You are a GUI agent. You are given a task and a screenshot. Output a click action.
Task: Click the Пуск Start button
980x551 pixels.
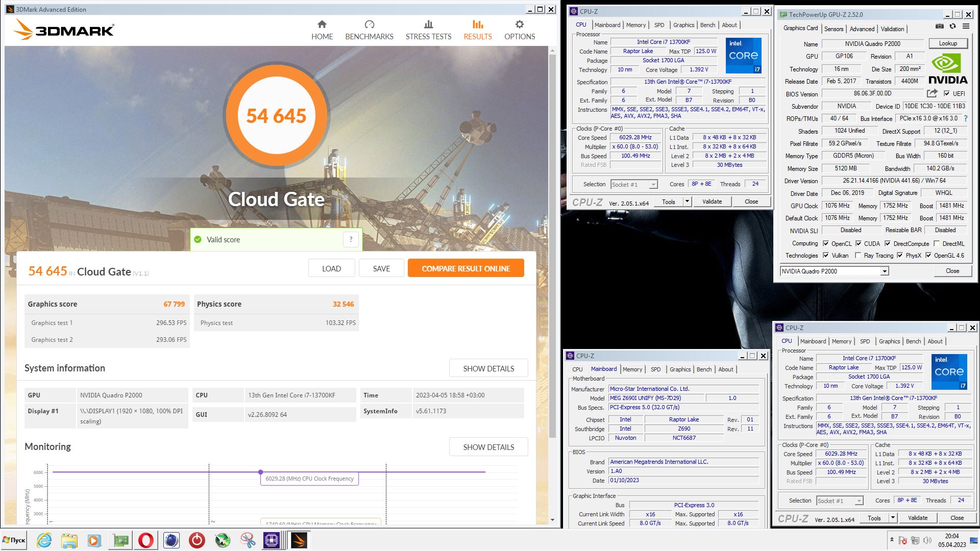tap(14, 540)
